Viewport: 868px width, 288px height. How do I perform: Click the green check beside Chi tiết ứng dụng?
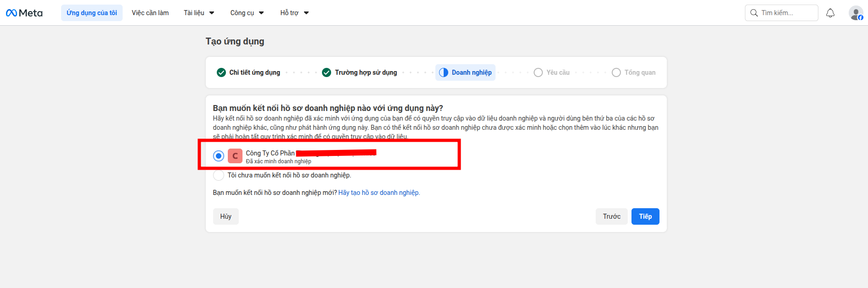(221, 72)
